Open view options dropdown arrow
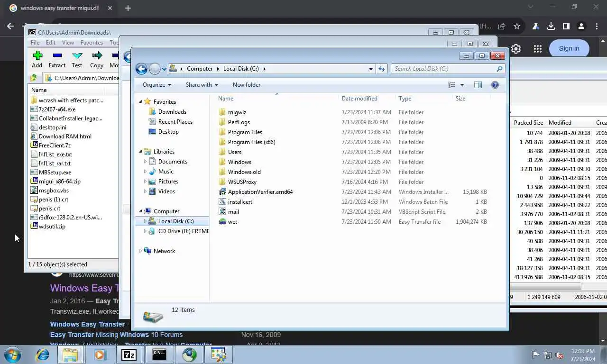This screenshot has height=364, width=607. coord(462,85)
